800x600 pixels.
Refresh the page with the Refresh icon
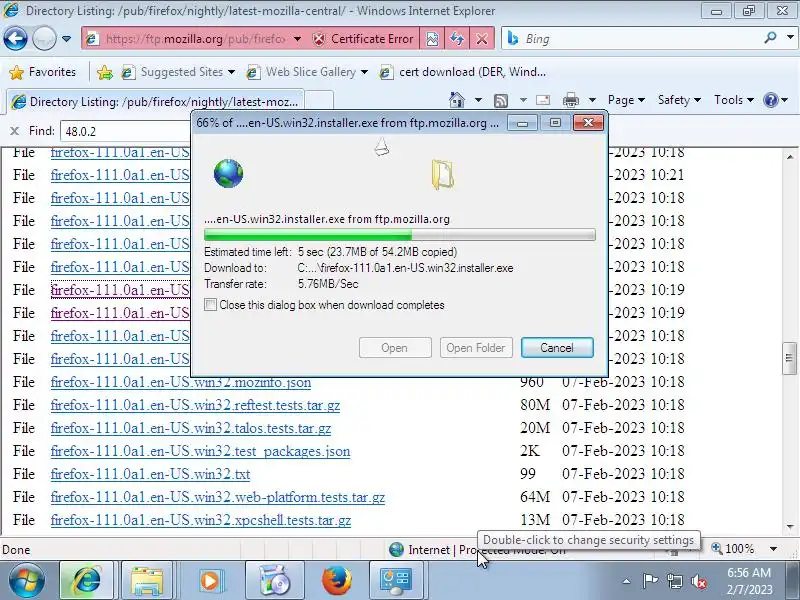tap(457, 39)
